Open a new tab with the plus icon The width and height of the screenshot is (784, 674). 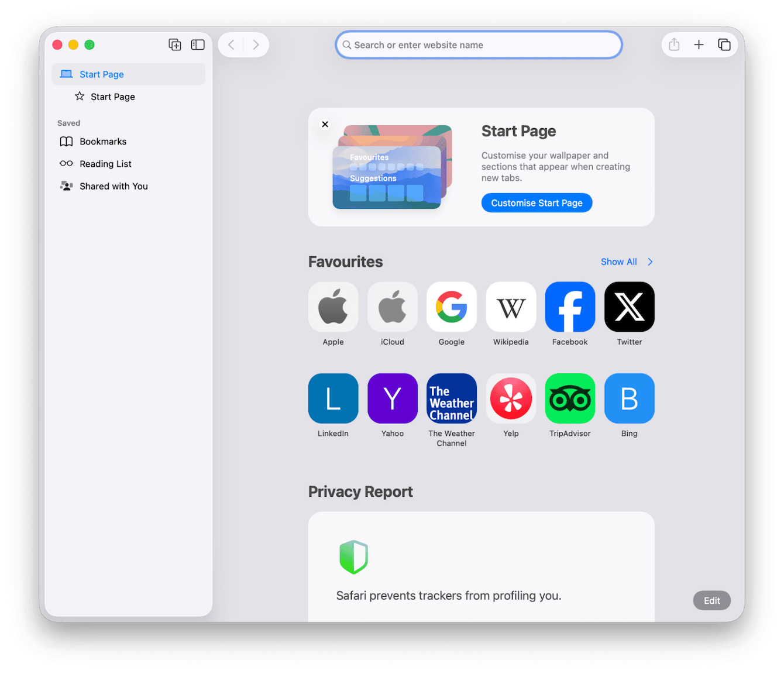coord(699,44)
